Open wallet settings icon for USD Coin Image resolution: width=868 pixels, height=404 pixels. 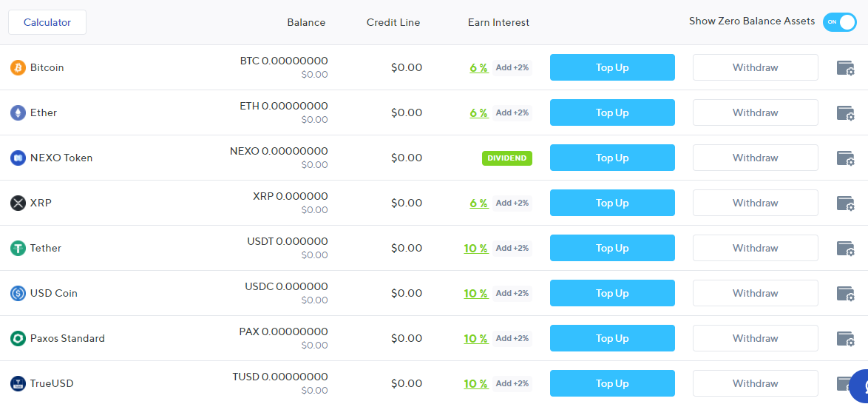(845, 293)
